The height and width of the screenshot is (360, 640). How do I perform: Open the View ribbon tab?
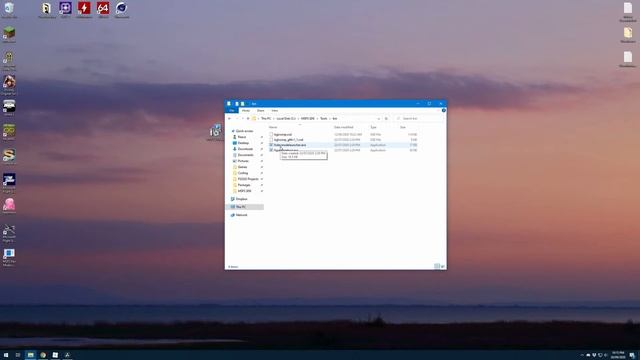275,111
